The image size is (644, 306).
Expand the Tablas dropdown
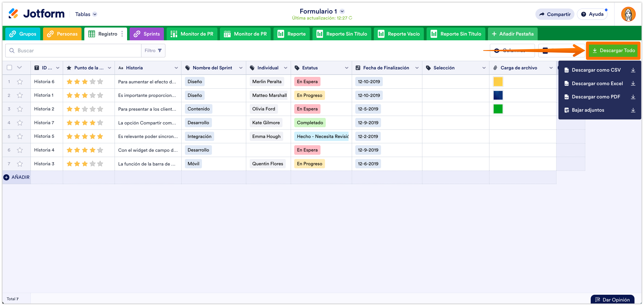95,14
